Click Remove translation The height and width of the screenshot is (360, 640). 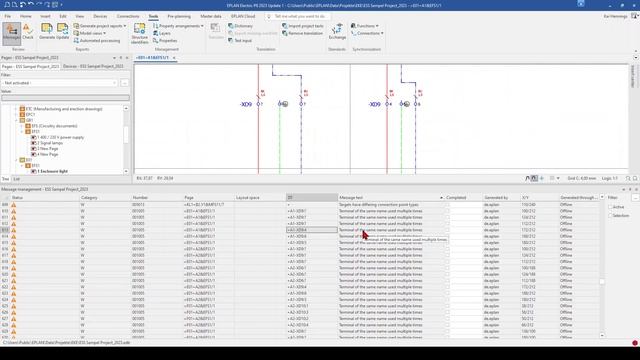(x=302, y=33)
